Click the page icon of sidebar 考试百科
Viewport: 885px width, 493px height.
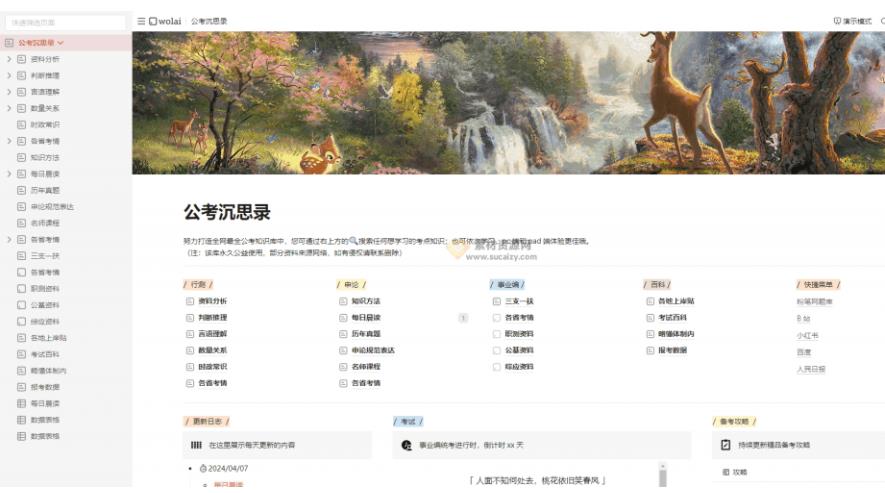click(21, 354)
